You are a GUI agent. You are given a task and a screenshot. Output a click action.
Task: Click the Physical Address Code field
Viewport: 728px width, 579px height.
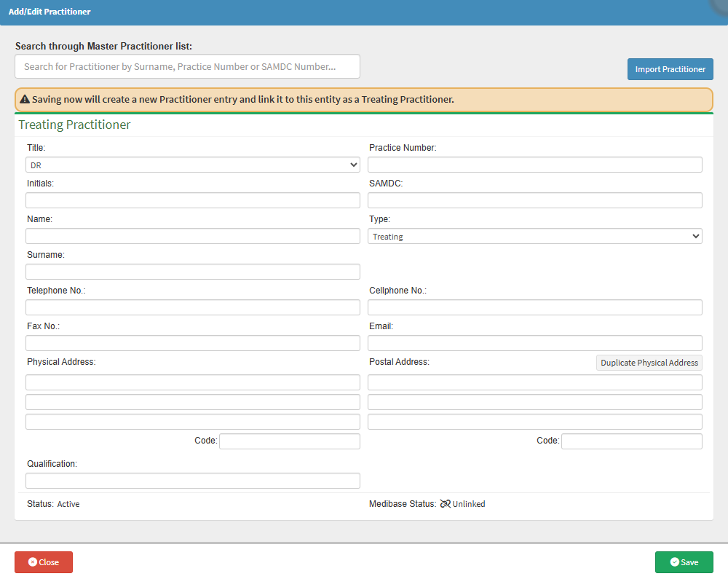(x=289, y=442)
